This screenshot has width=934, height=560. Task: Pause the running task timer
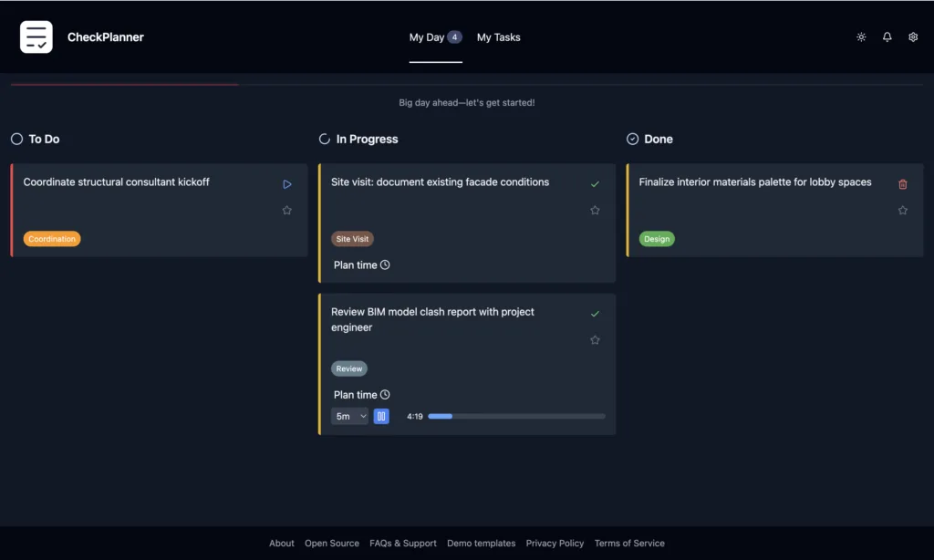[381, 417]
